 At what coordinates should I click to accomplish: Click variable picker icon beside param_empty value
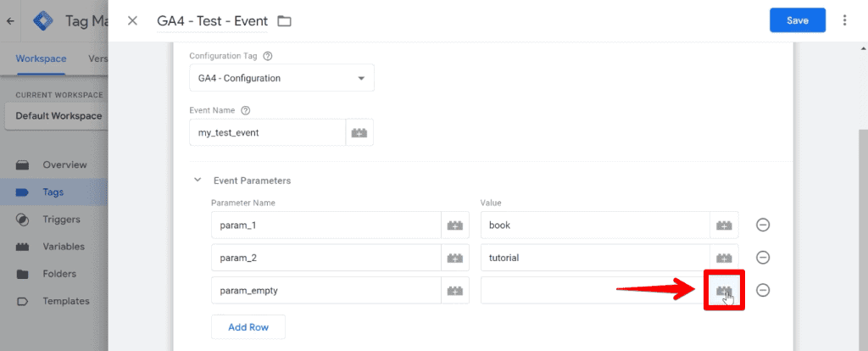(724, 290)
